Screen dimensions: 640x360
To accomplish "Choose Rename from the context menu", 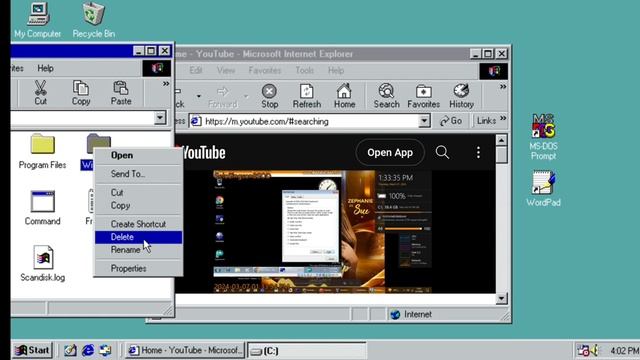I will pyautogui.click(x=138, y=250).
